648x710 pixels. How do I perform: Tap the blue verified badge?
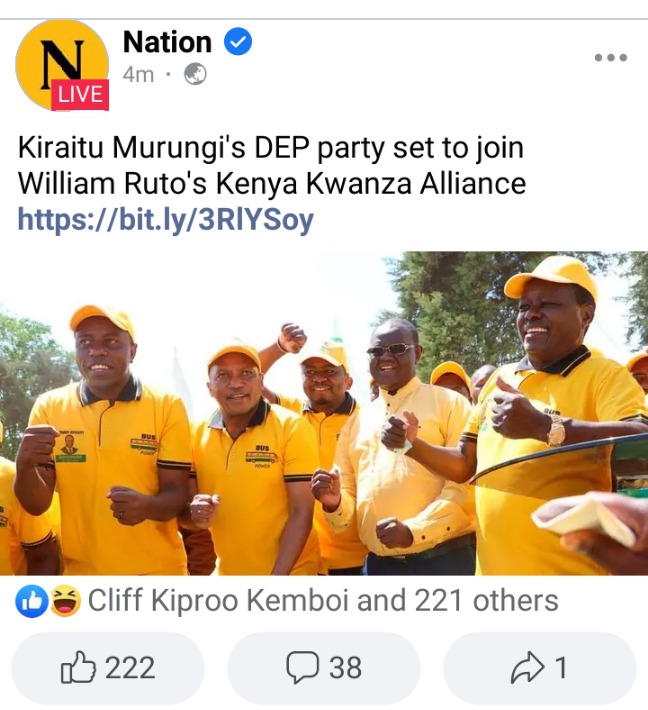pyautogui.click(x=238, y=42)
